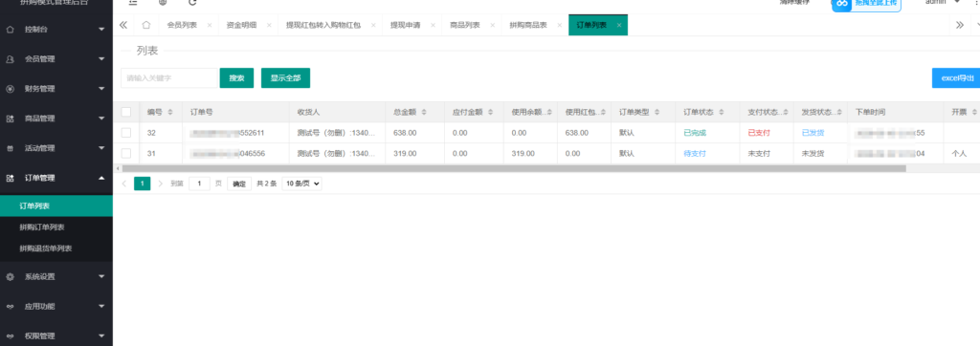The image size is (980, 346).
Task: Sort by 订单类型 column arrows
Action: point(657,113)
